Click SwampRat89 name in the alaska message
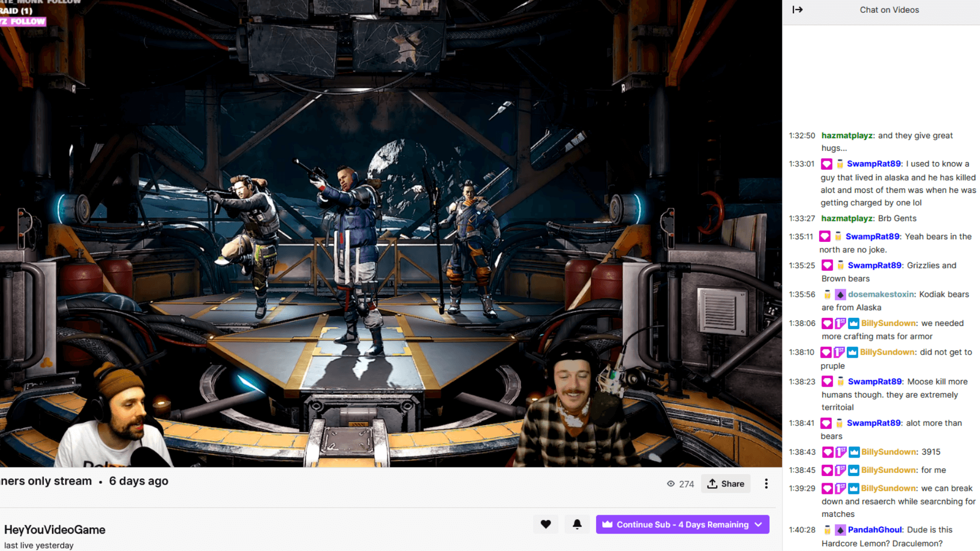The image size is (980, 551). coord(874,164)
